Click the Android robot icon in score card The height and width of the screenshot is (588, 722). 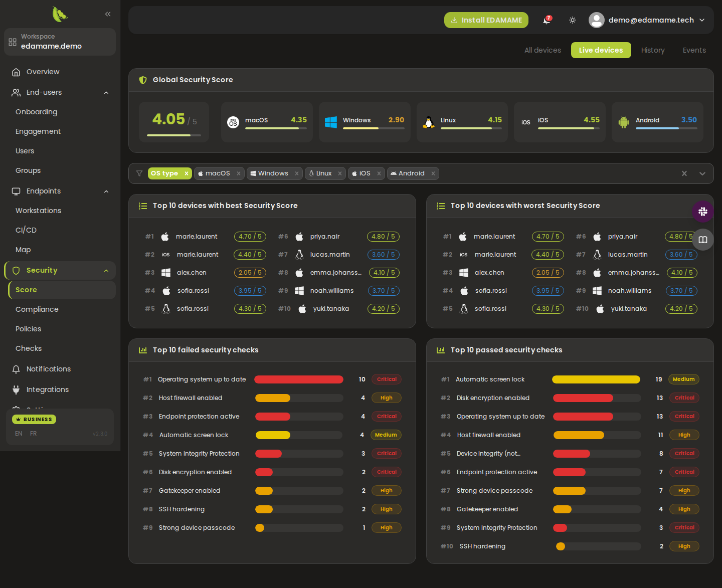tap(624, 122)
